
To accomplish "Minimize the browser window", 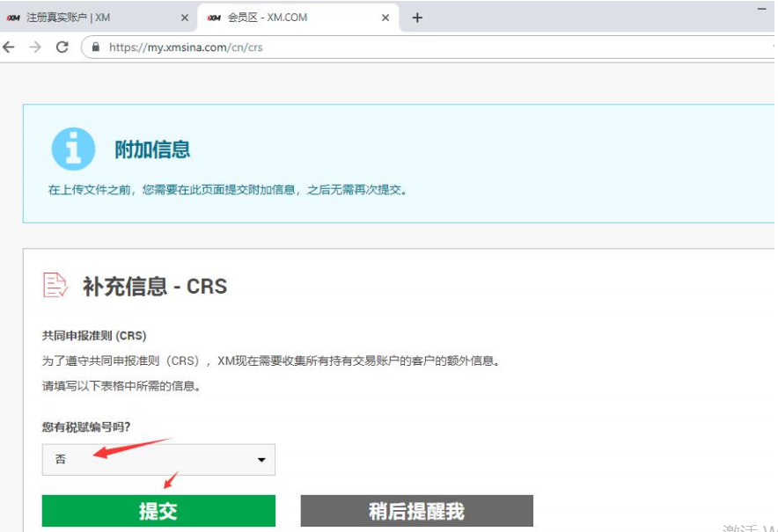I will tap(762, 8).
